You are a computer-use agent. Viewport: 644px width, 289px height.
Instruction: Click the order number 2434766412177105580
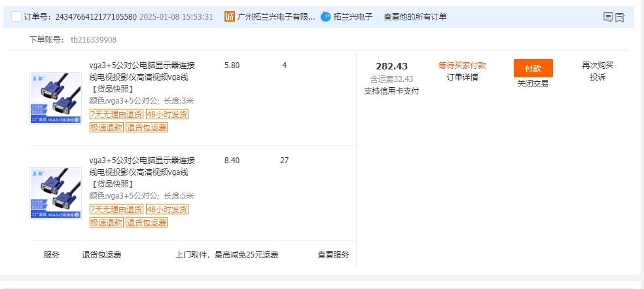[x=96, y=17]
